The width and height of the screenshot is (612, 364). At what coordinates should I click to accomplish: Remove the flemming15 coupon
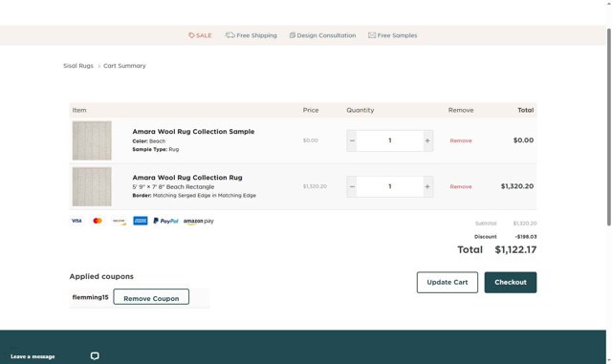[x=151, y=298]
